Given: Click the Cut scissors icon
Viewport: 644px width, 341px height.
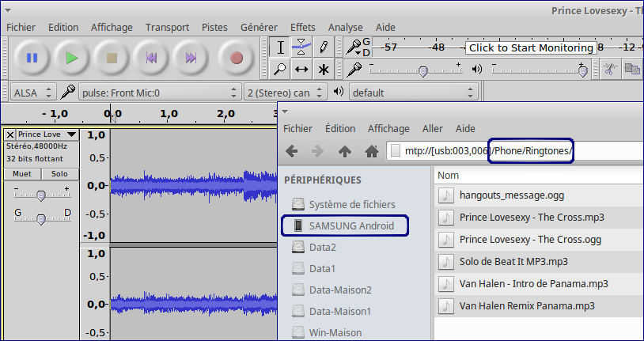Looking at the screenshot, I should (x=609, y=70).
